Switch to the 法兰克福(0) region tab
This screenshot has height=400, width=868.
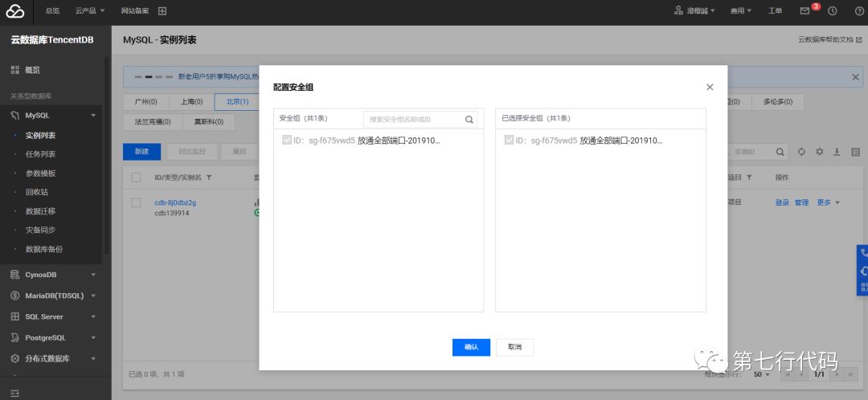click(152, 122)
